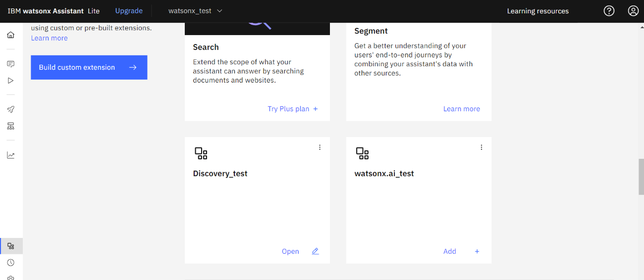The height and width of the screenshot is (280, 644).
Task: Open the user profile avatar icon
Action: (633, 11)
